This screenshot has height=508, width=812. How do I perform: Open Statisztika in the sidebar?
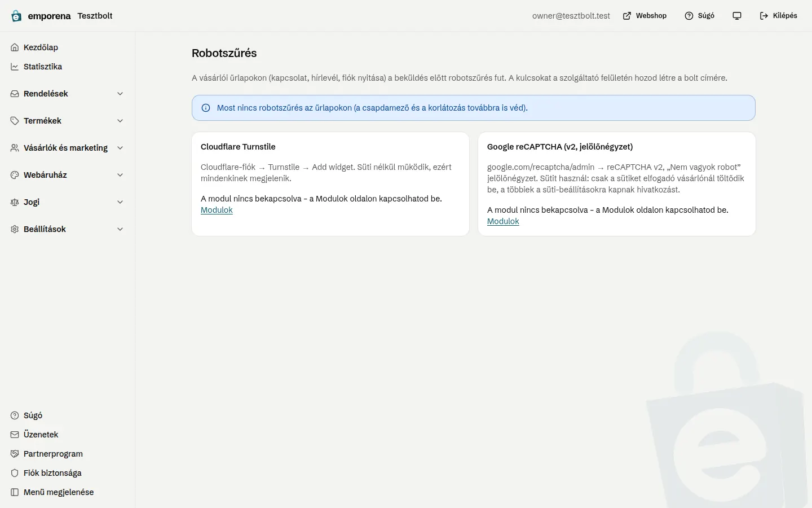tap(68, 67)
